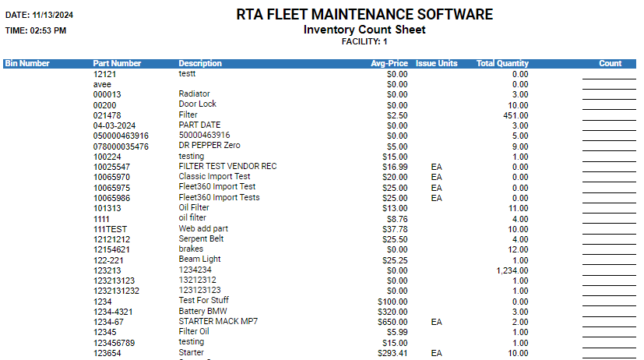Click the Bin Number column header
This screenshot has height=360, width=644.
[x=27, y=64]
